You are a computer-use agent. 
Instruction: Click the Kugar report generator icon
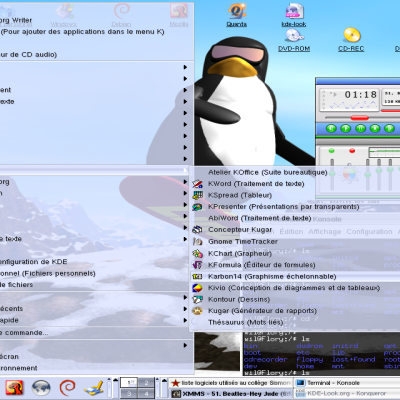coord(197,311)
